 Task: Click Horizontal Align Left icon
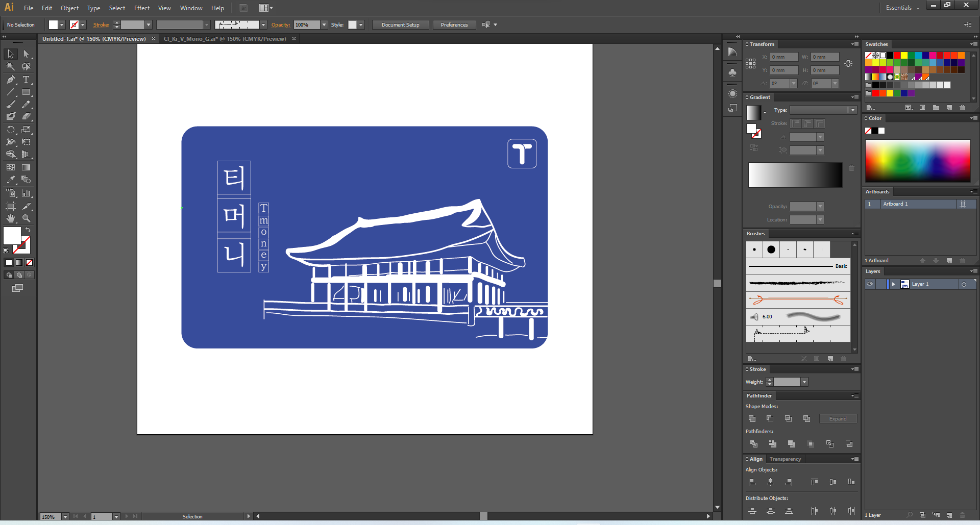752,482
